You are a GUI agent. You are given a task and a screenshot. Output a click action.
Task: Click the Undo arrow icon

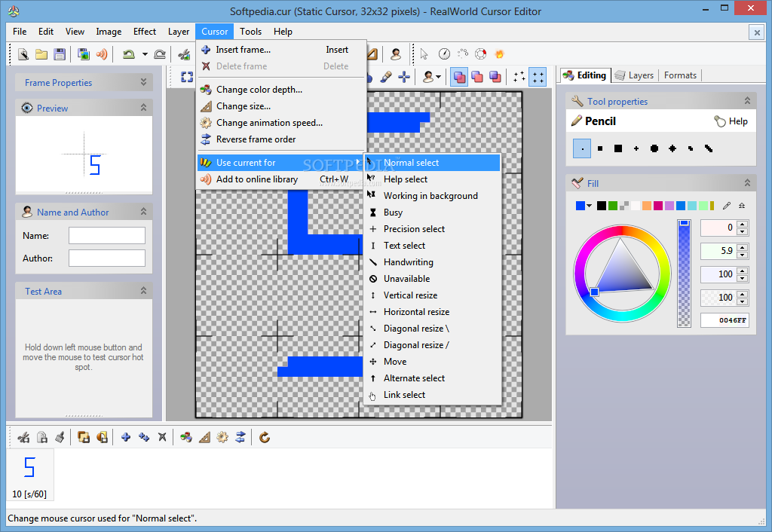(128, 54)
